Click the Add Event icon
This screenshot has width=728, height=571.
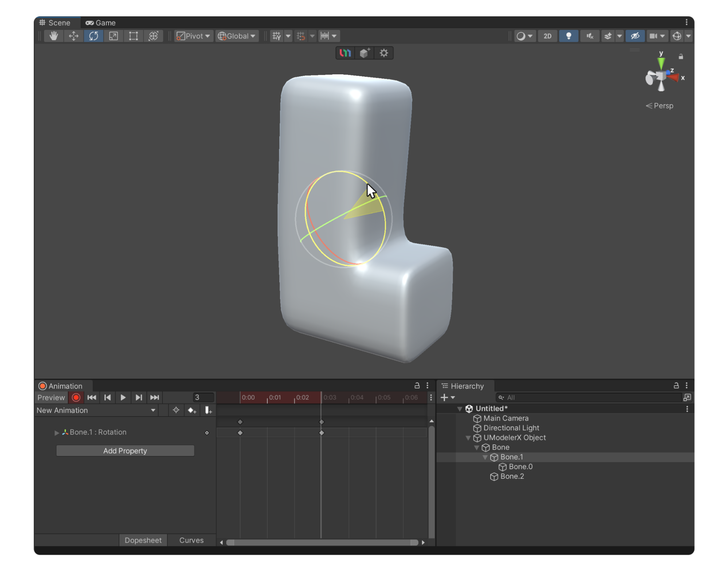(208, 410)
